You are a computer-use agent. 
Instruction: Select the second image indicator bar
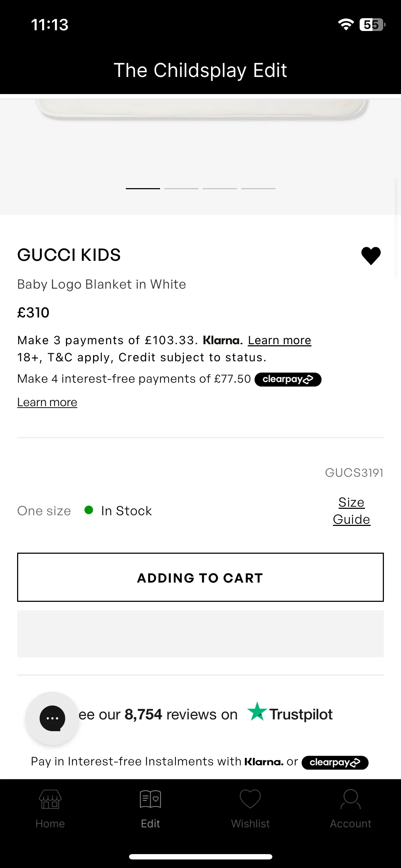coord(181,188)
